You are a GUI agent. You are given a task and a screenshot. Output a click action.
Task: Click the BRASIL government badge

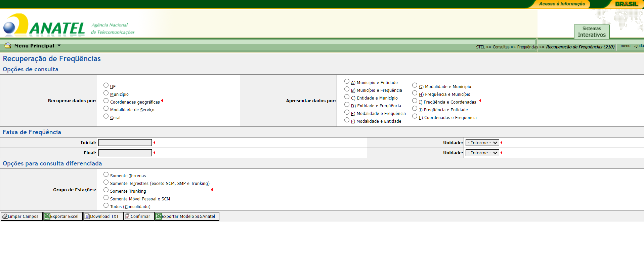click(626, 4)
